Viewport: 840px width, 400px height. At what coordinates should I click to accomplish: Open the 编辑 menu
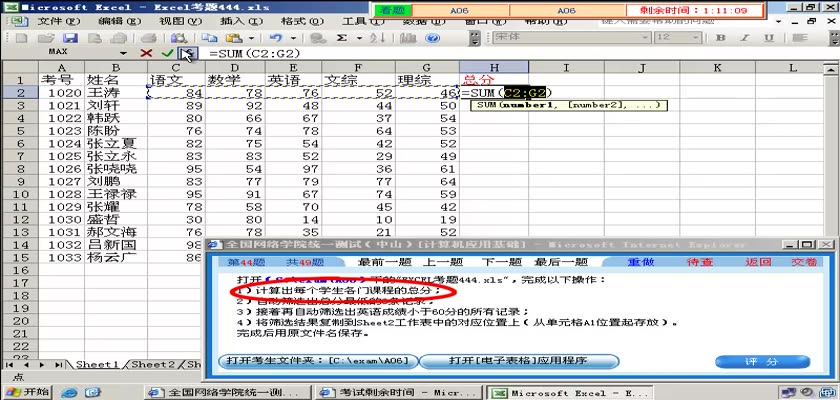[x=119, y=21]
